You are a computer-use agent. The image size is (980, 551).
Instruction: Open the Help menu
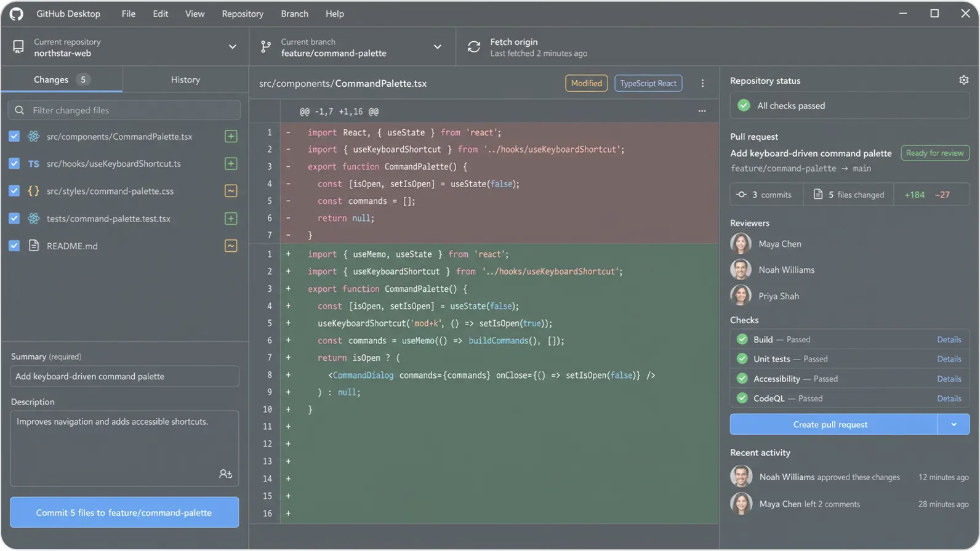tap(335, 14)
